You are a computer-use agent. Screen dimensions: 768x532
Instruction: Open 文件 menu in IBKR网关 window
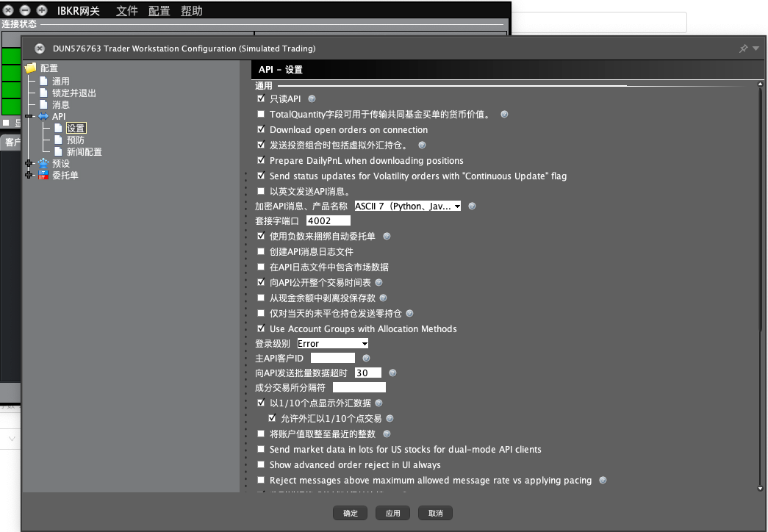[x=127, y=11]
